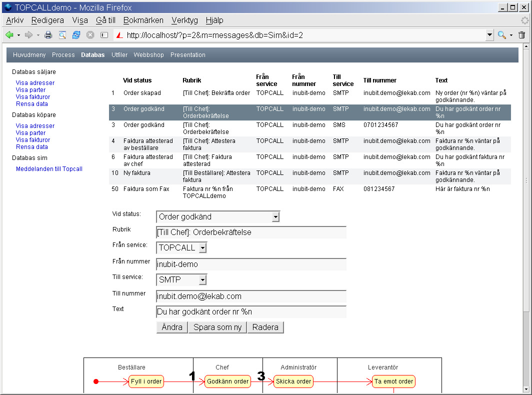
Task: Click the Firefox globe icon in title bar
Action: 8,7
